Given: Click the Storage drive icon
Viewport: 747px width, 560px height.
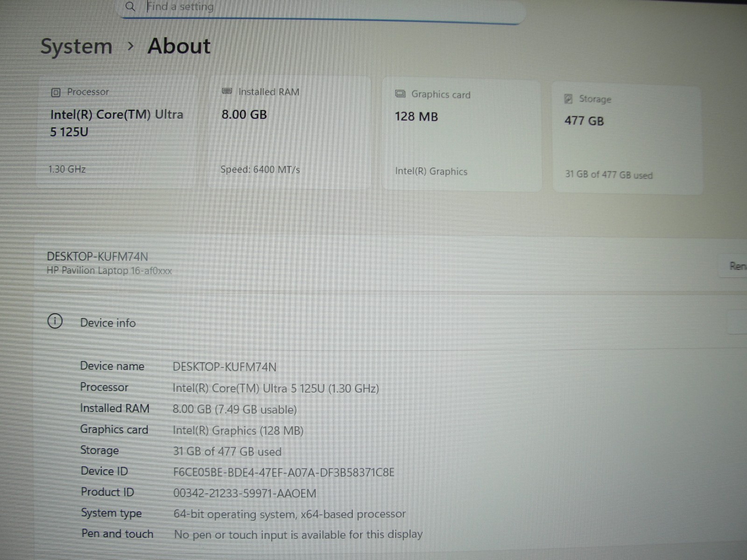Looking at the screenshot, I should pyautogui.click(x=568, y=98).
